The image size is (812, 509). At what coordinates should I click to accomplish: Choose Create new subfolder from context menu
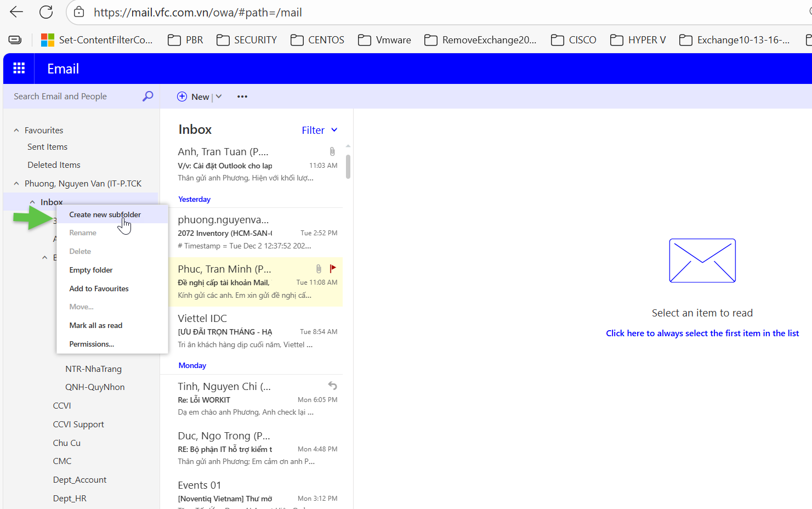pyautogui.click(x=105, y=214)
